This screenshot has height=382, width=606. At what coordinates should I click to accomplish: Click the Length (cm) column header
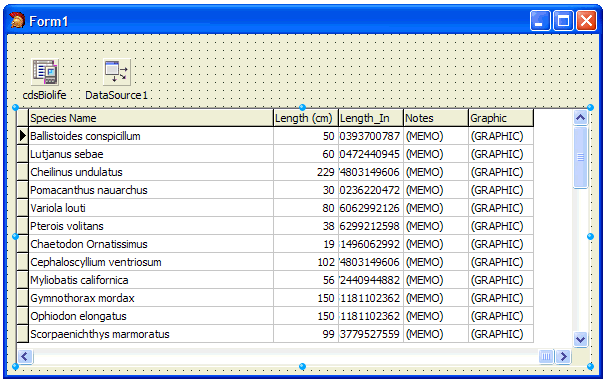point(306,118)
